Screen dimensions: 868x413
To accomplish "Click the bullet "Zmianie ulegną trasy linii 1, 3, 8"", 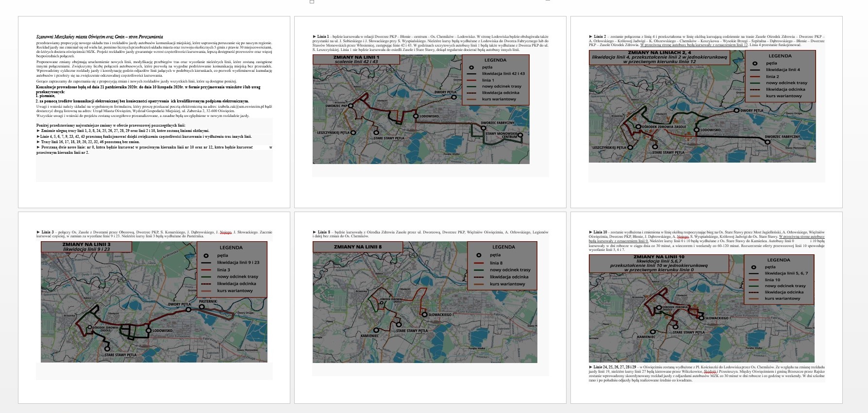I will tap(123, 131).
